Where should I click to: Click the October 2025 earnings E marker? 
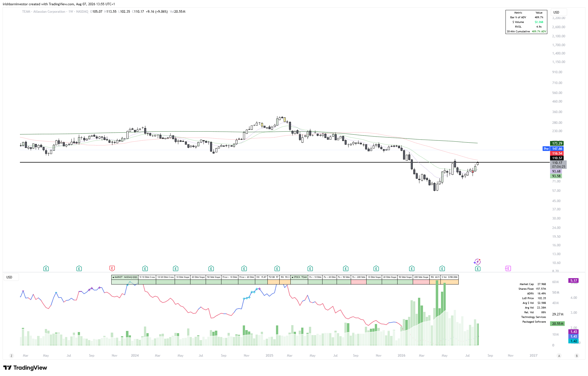tap(376, 268)
